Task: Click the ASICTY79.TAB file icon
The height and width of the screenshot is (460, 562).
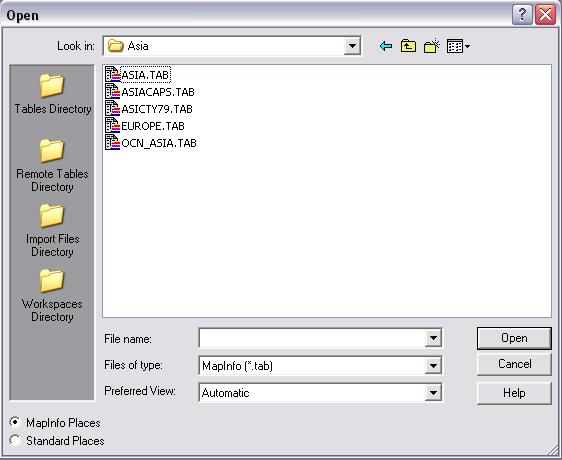Action: click(112, 108)
